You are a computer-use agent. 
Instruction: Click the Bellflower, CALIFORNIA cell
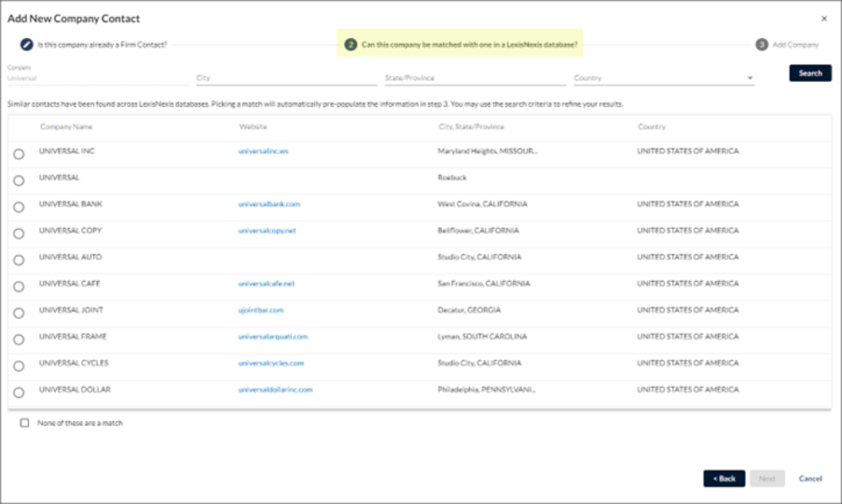(478, 231)
